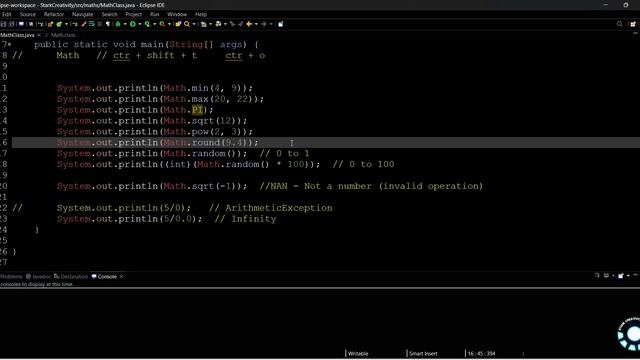
Task: Select the MathClass.java editor tab
Action: tap(17, 35)
